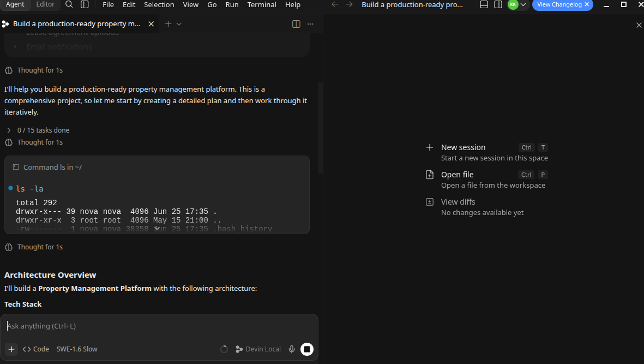This screenshot has width=644, height=364.
Task: Choose the SWE-1.6 Slow model selector
Action: [x=77, y=349]
